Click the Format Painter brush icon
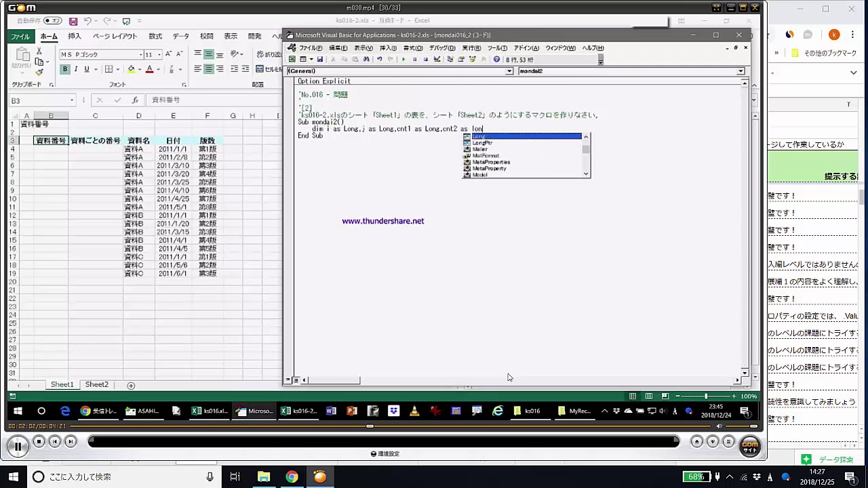 (39, 73)
